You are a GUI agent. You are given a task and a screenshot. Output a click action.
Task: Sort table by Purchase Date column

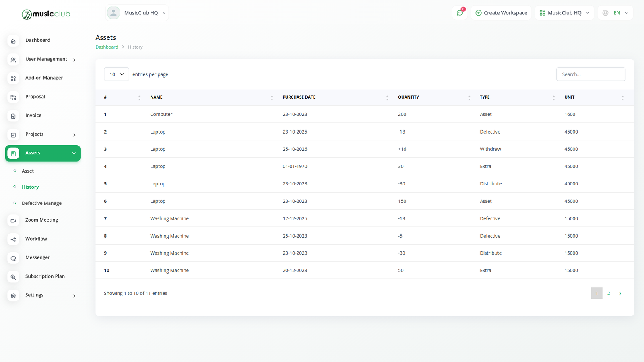point(387,97)
